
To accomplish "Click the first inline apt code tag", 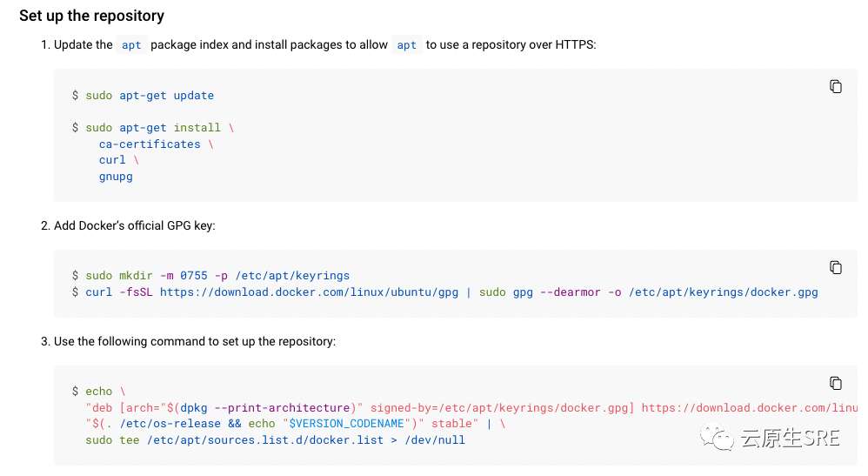I will pyautogui.click(x=131, y=45).
